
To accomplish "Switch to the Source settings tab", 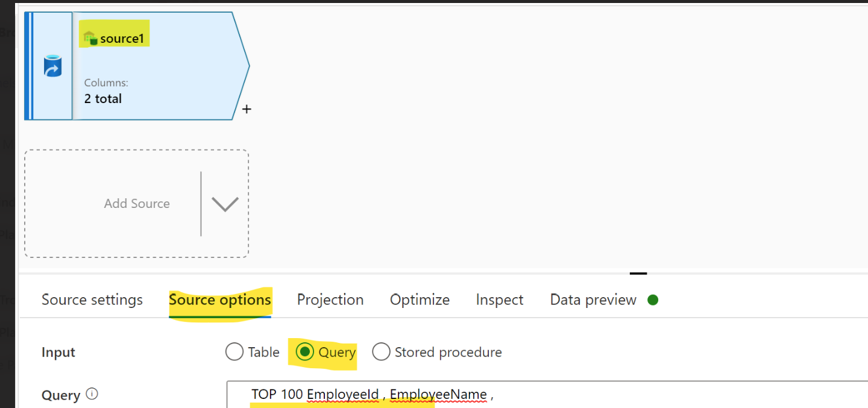I will point(92,299).
